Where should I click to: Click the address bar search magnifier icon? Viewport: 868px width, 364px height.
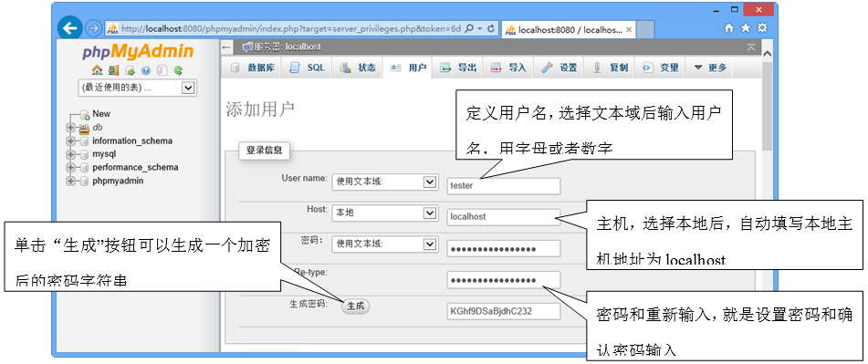click(x=469, y=28)
